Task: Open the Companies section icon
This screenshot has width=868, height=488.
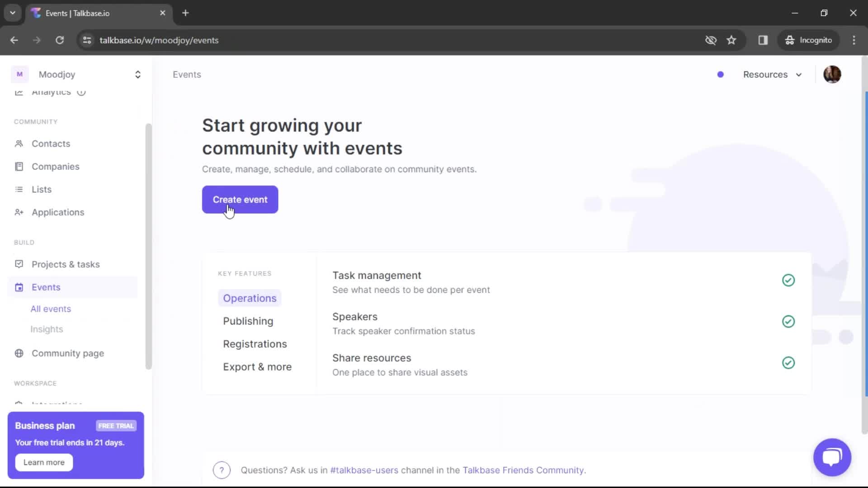Action: click(x=19, y=166)
